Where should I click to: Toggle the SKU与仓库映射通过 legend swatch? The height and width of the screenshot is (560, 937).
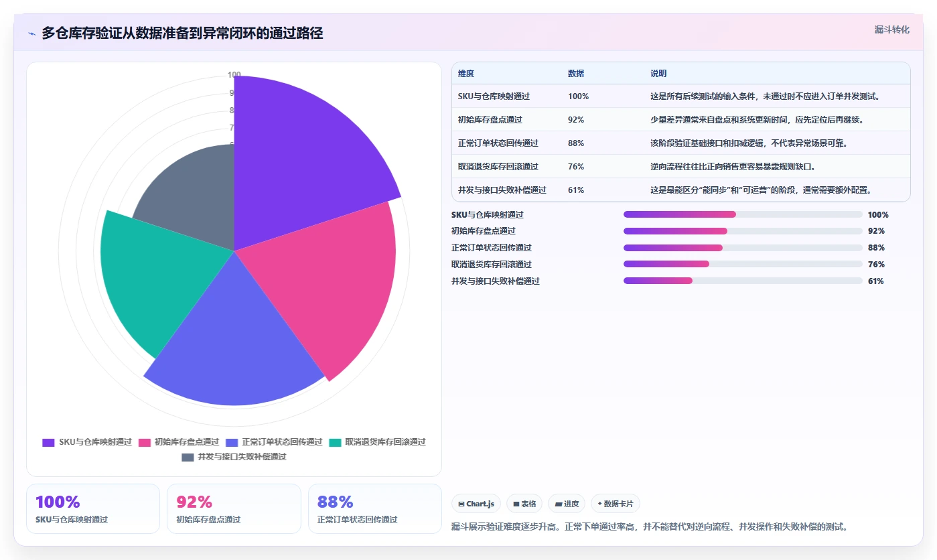[48, 442]
